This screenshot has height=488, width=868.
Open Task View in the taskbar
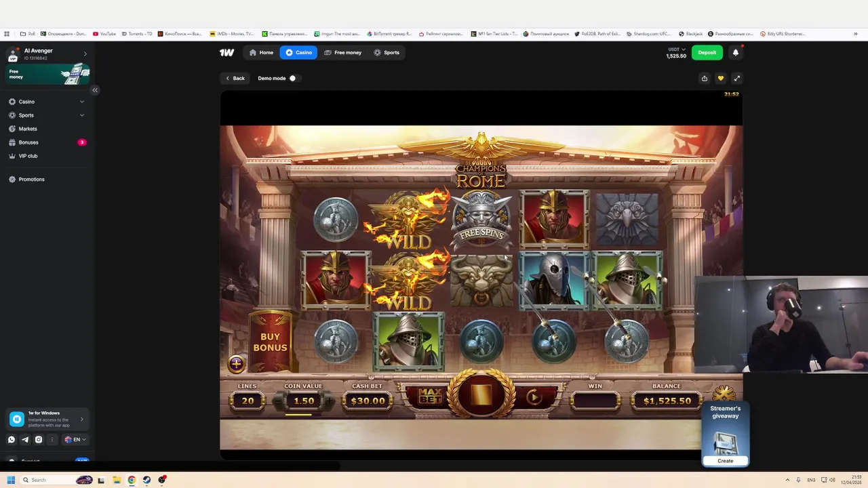(101, 480)
